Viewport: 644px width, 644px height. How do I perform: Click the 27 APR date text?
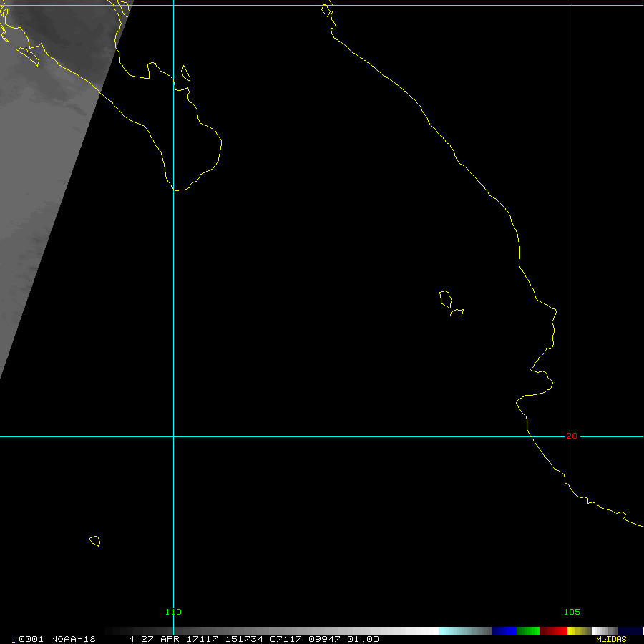(157, 639)
